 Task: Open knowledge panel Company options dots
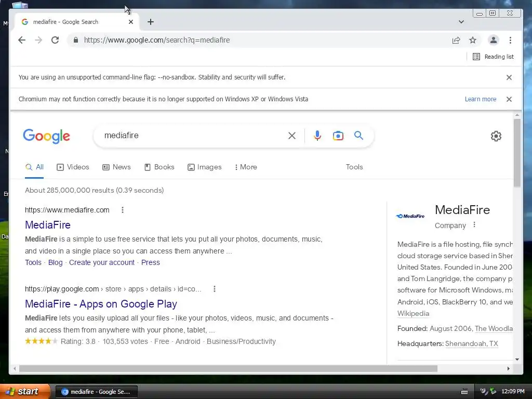(474, 225)
